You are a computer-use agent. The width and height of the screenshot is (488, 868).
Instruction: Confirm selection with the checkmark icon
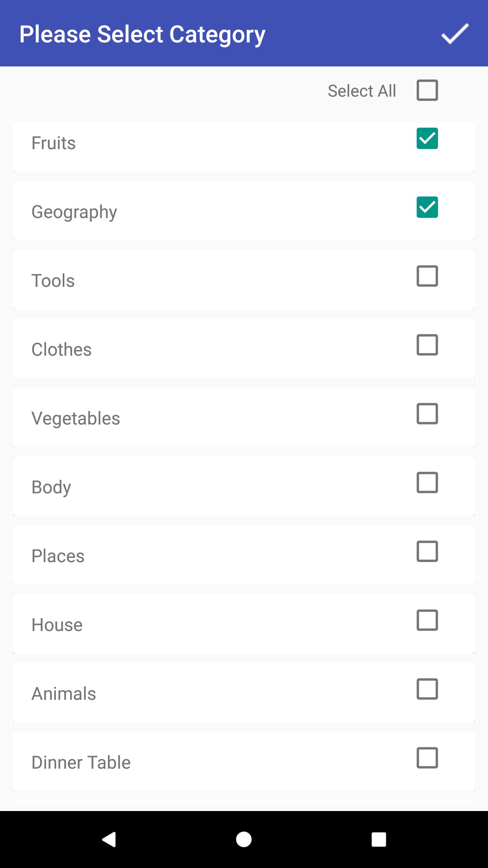coord(455,34)
